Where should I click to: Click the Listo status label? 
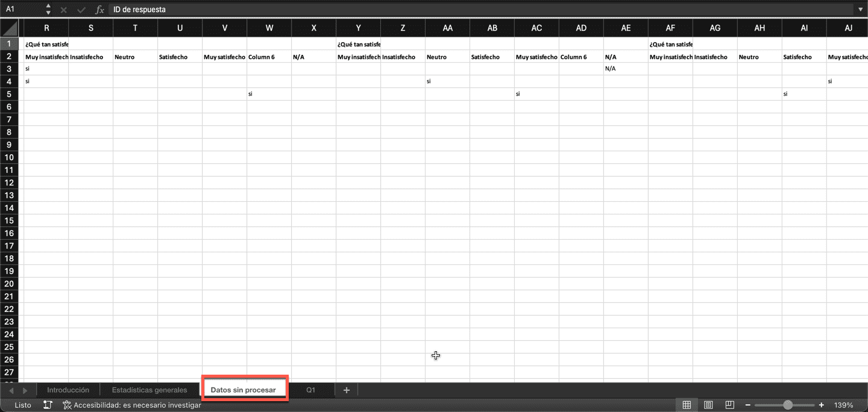coord(23,405)
